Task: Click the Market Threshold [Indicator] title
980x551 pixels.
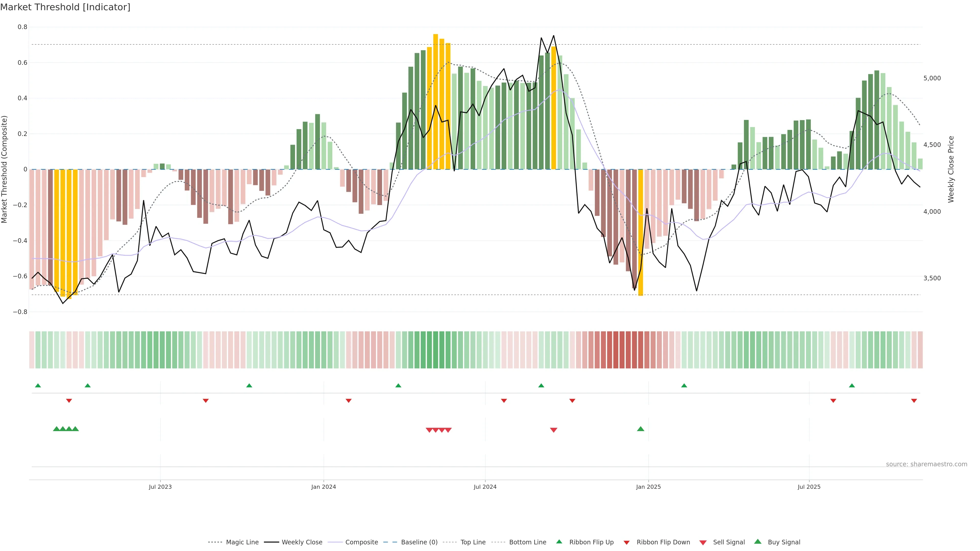Action: pos(65,7)
